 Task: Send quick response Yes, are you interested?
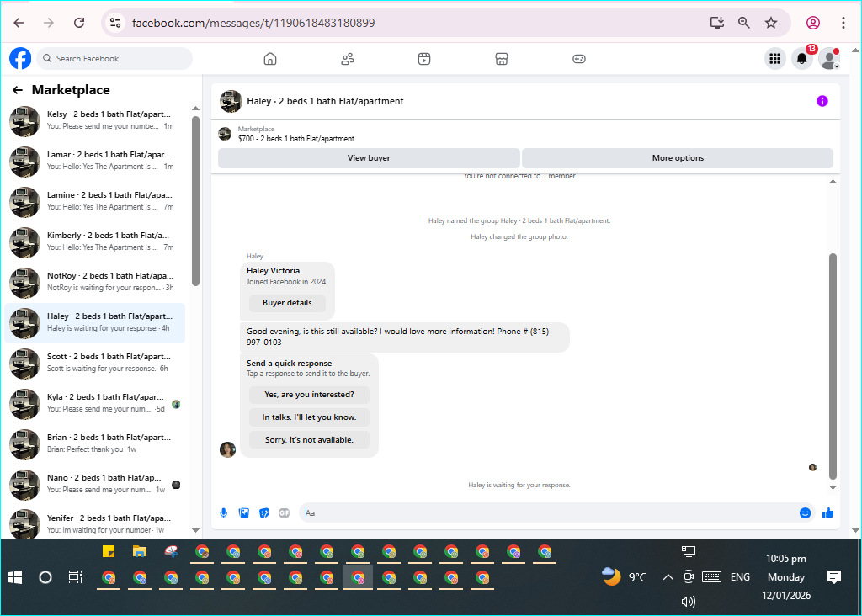(309, 395)
